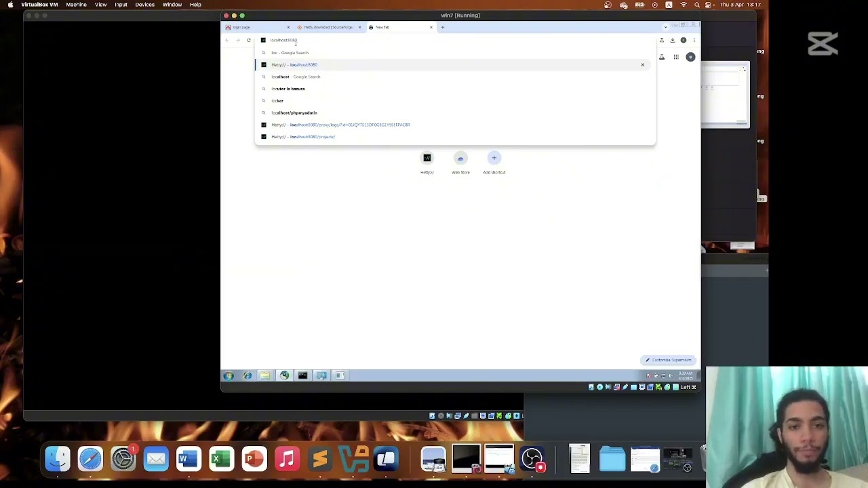868x488 pixels.
Task: Open the Help menu in menu bar
Action: pyautogui.click(x=195, y=5)
